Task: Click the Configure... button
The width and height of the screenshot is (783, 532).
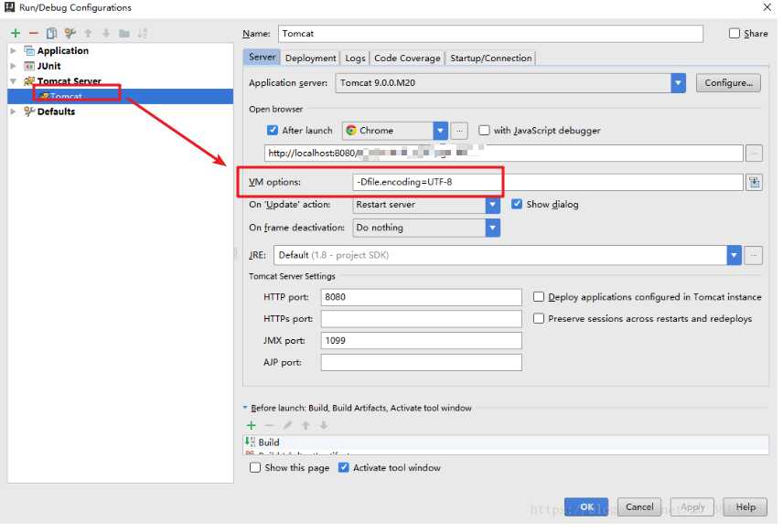Action: coord(728,83)
